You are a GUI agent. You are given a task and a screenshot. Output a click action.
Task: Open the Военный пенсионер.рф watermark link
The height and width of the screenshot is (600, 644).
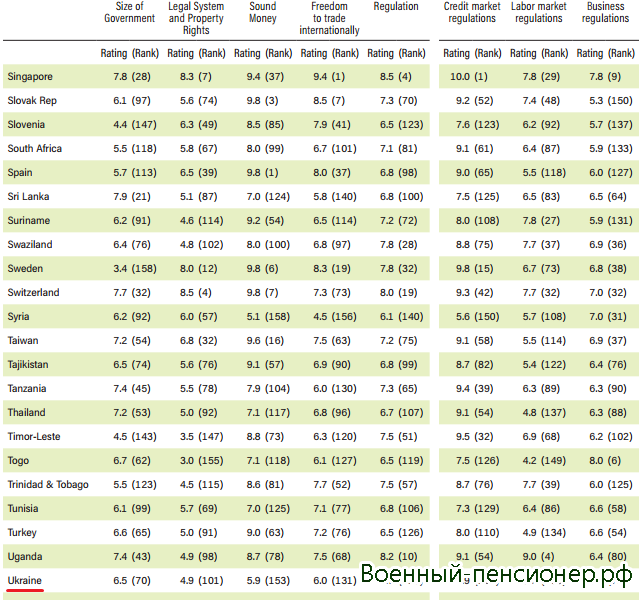pyautogui.click(x=496, y=574)
